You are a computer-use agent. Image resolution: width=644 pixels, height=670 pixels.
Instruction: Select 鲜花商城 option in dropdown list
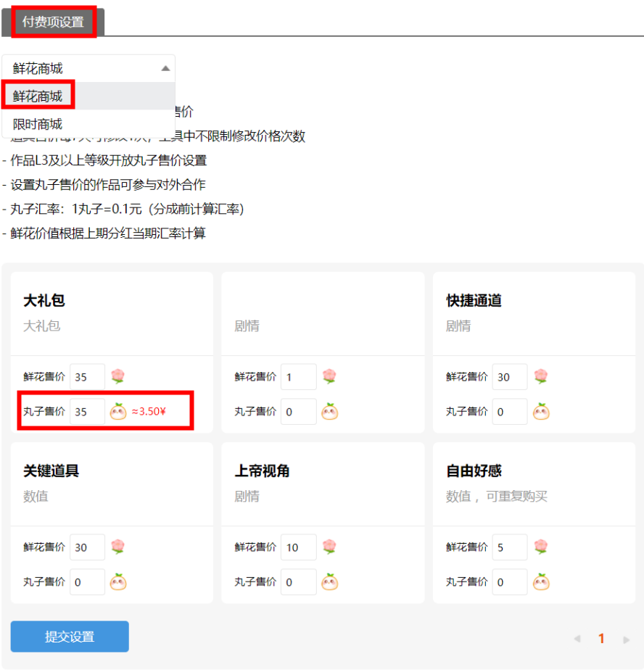coord(38,96)
